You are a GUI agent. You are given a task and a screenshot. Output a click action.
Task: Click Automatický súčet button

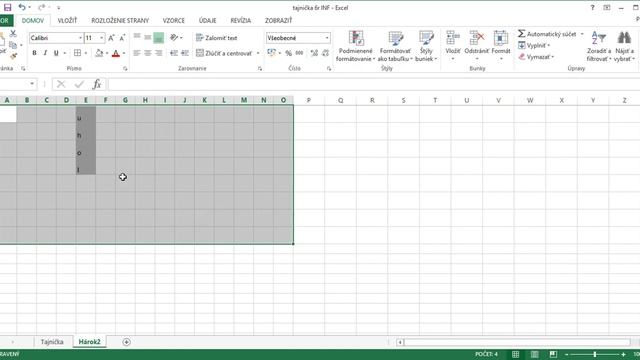pos(547,34)
